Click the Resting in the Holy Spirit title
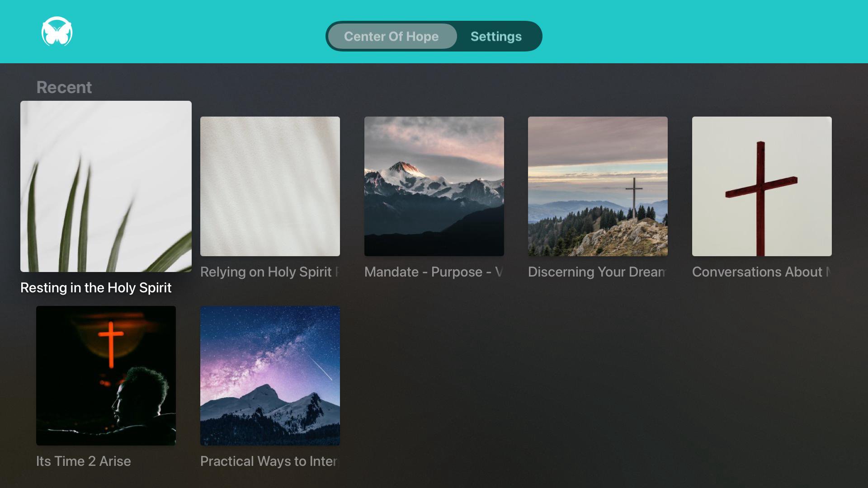The width and height of the screenshot is (868, 488). click(x=96, y=288)
